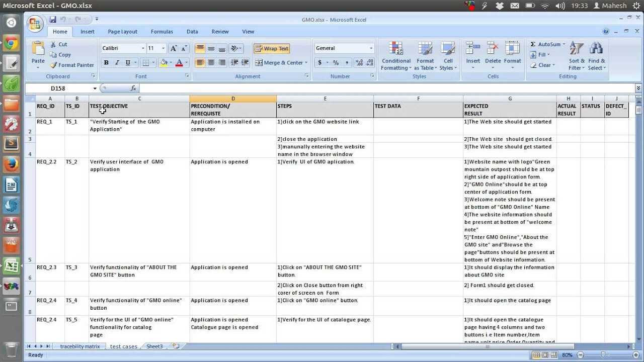Cut the selected cells

59,44
